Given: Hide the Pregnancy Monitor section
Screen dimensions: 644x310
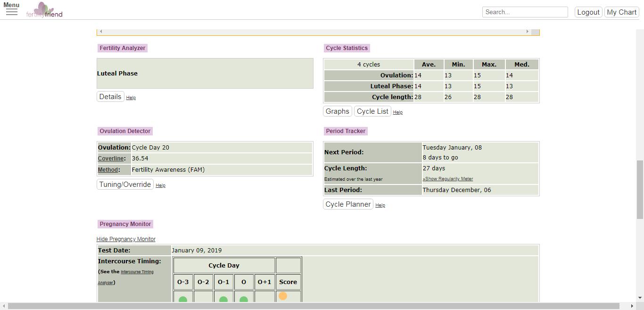Looking at the screenshot, I should 126,239.
